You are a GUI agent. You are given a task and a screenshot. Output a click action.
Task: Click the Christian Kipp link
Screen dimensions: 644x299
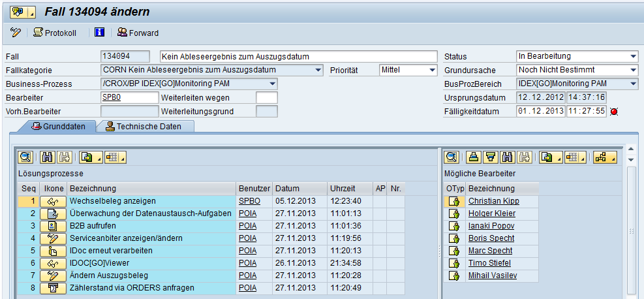pos(492,201)
